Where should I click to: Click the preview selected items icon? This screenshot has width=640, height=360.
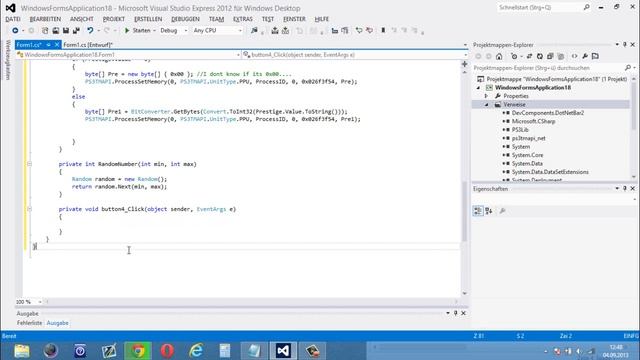pyautogui.click(x=595, y=56)
